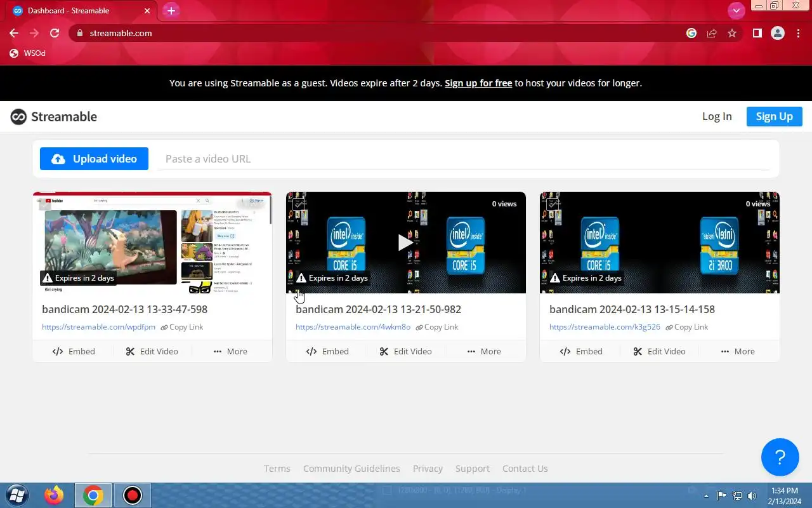
Task: Open link streamable.com/4wkm8o
Action: (x=353, y=327)
